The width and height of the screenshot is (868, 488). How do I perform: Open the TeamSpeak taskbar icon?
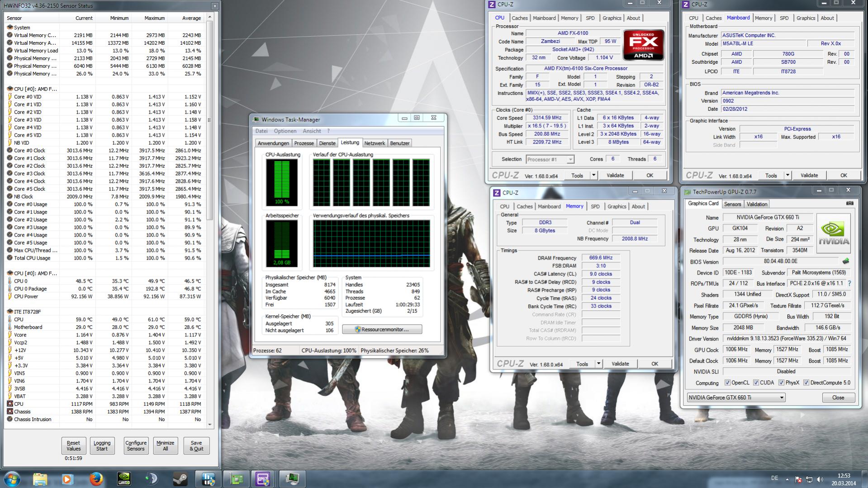(x=152, y=479)
